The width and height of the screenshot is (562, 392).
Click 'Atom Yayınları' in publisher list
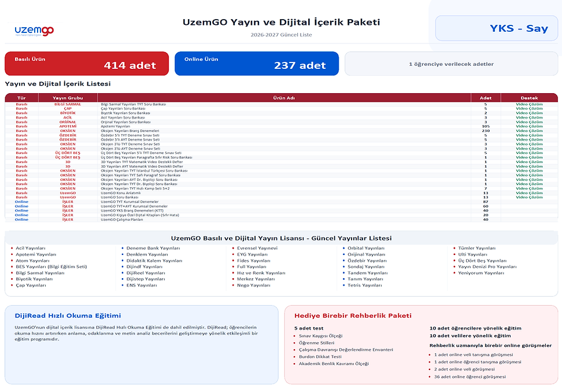pos(32,261)
